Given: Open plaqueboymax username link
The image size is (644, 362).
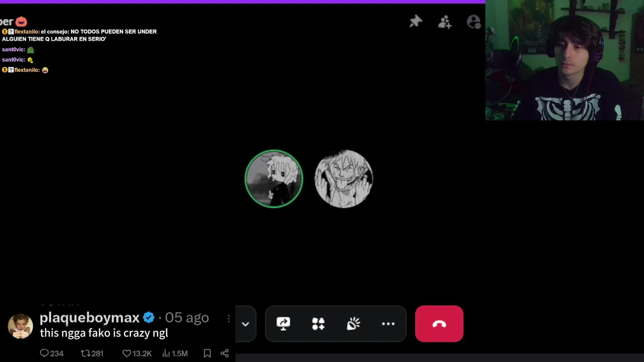Looking at the screenshot, I should [x=90, y=318].
